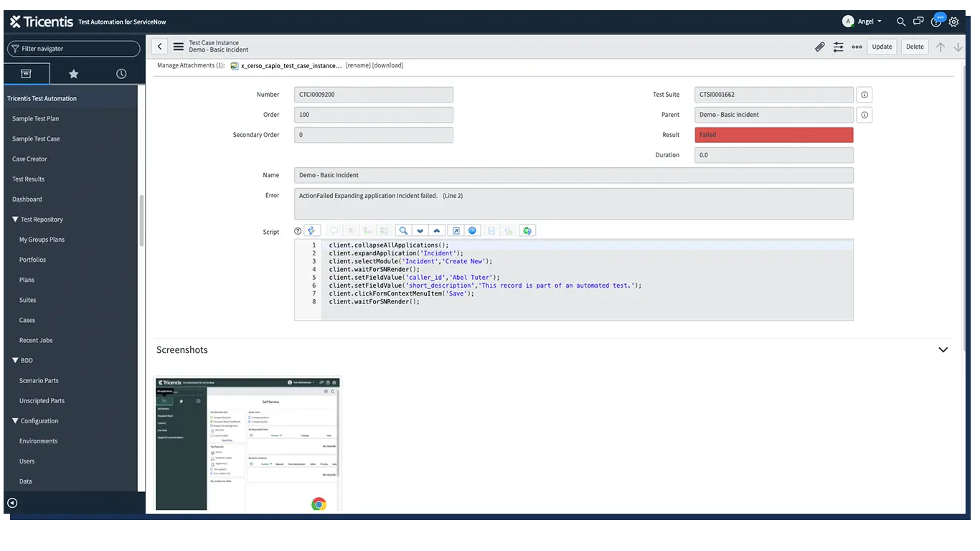
Task: Click the back arrow in form header
Action: click(160, 47)
